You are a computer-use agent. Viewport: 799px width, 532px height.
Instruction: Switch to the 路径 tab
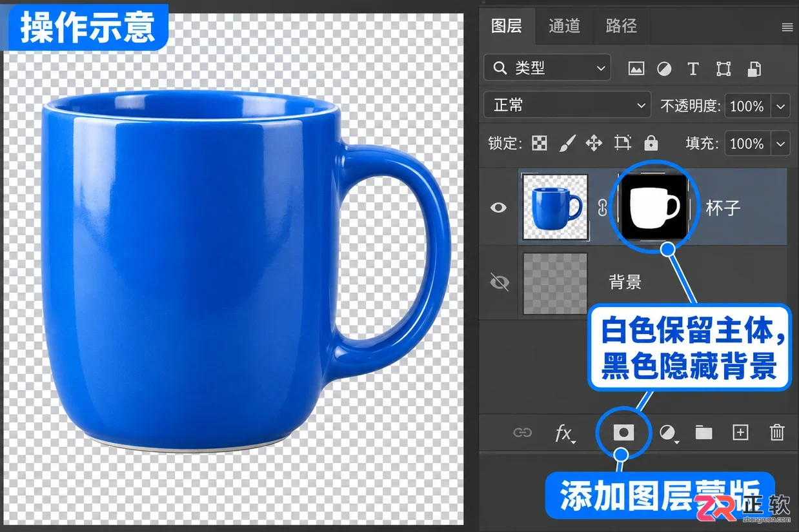pyautogui.click(x=622, y=26)
